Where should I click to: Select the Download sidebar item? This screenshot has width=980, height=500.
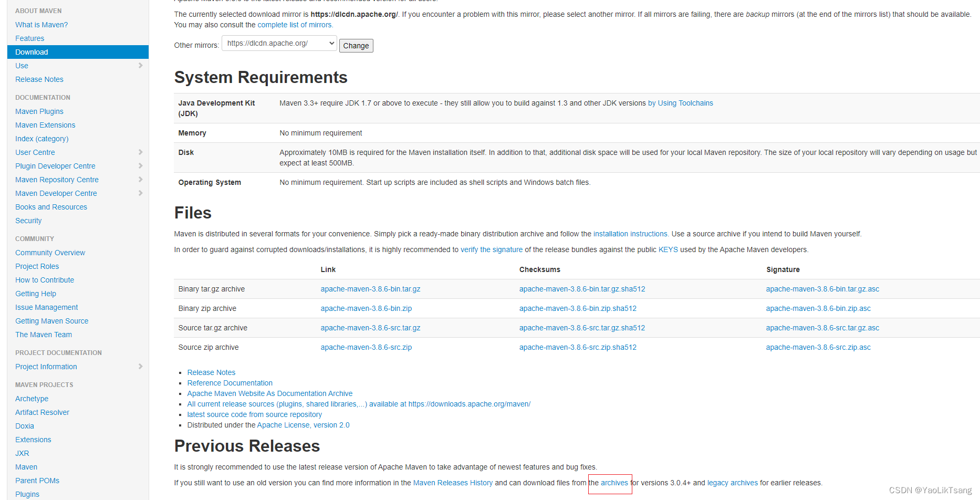(x=78, y=52)
